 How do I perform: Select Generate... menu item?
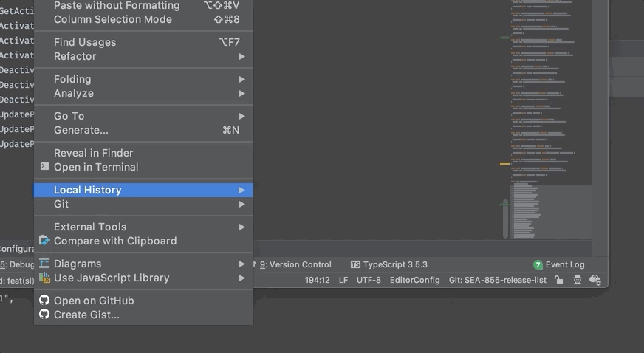point(143,130)
